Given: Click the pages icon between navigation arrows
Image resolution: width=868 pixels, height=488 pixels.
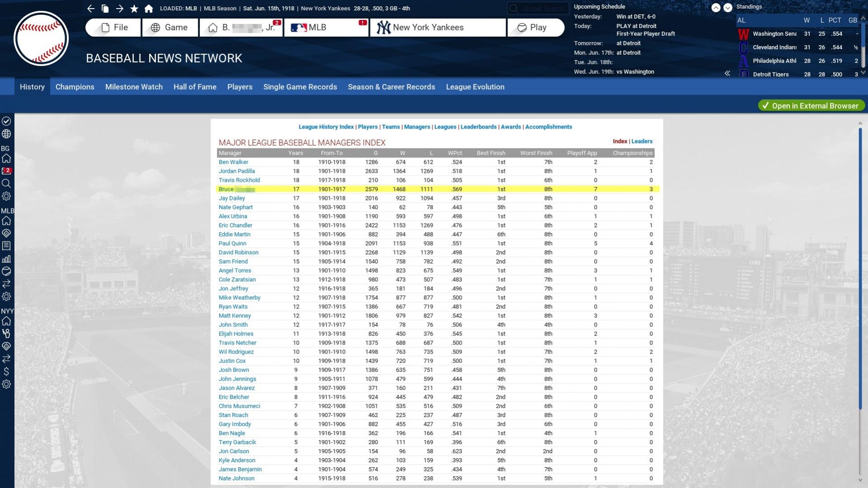Looking at the screenshot, I should [105, 9].
